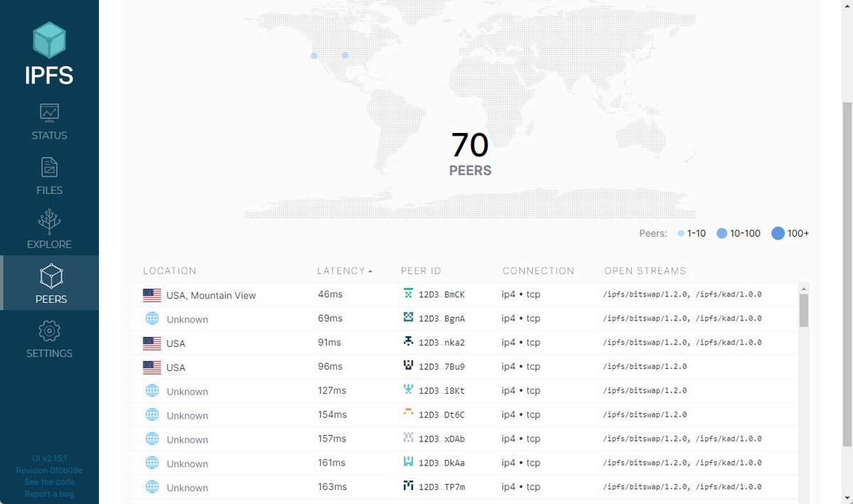
Task: Go to Status in sidebar
Action: click(49, 136)
